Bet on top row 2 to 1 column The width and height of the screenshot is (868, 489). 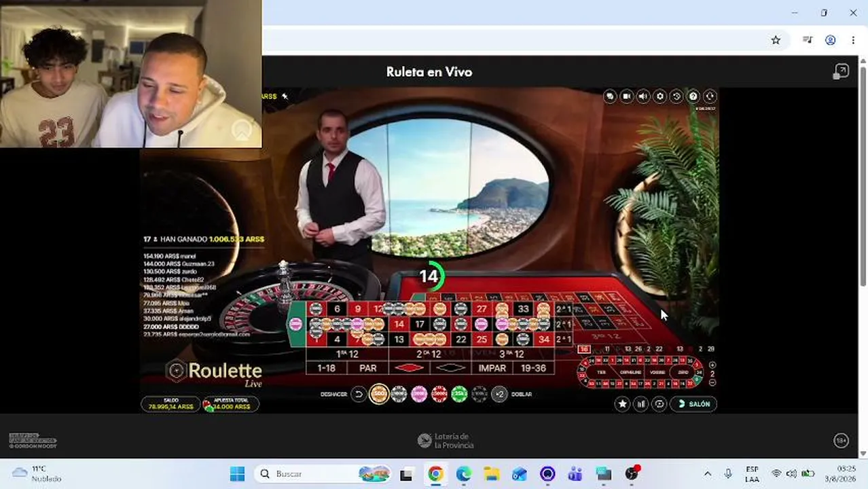coord(563,309)
